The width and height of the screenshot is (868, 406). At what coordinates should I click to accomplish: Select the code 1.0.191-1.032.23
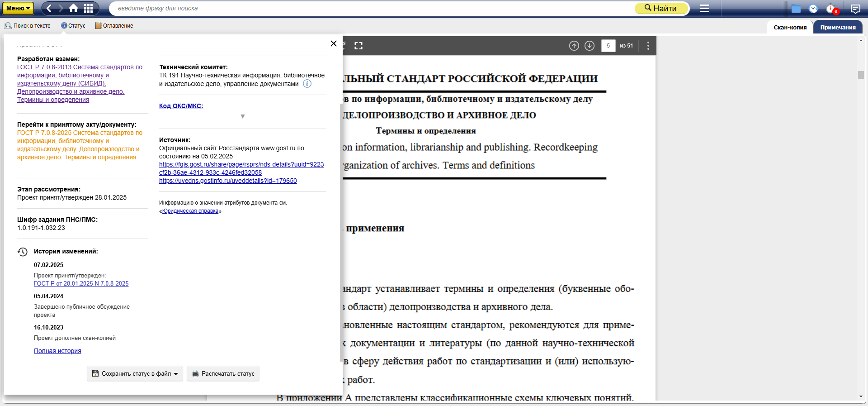click(41, 228)
